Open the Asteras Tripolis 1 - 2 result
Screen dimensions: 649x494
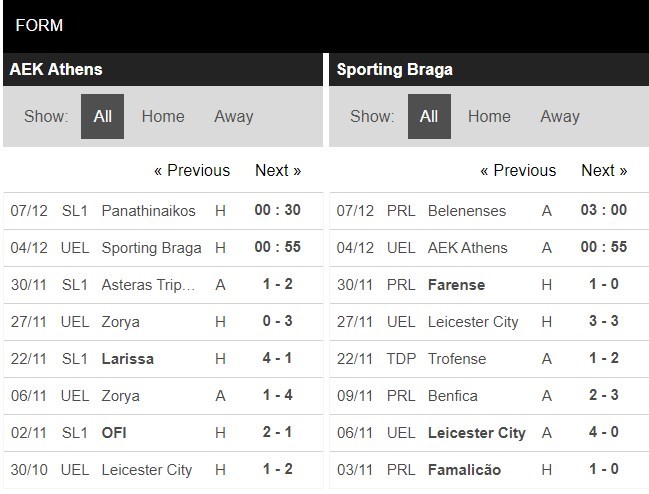pos(149,285)
